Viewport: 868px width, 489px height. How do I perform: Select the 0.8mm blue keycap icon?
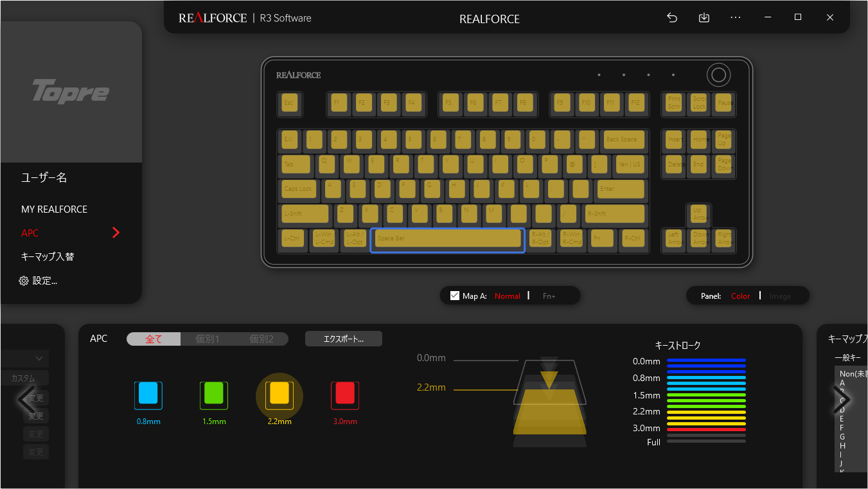(x=148, y=395)
